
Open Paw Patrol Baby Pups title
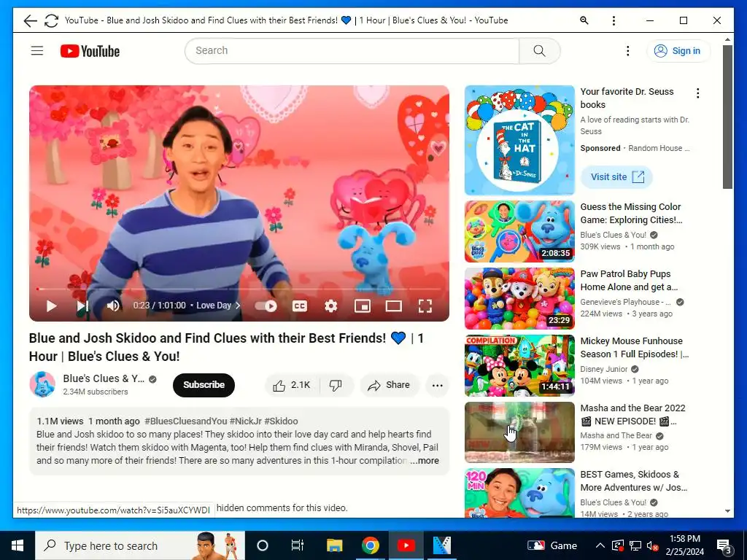pyautogui.click(x=629, y=281)
